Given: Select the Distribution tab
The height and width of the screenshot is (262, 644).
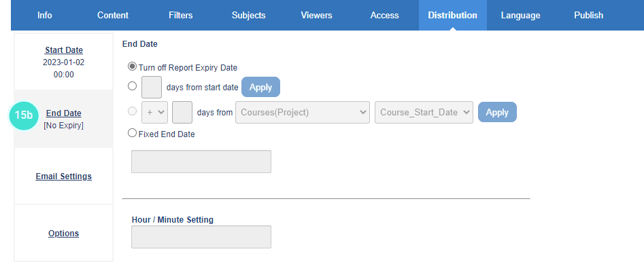Looking at the screenshot, I should [453, 15].
